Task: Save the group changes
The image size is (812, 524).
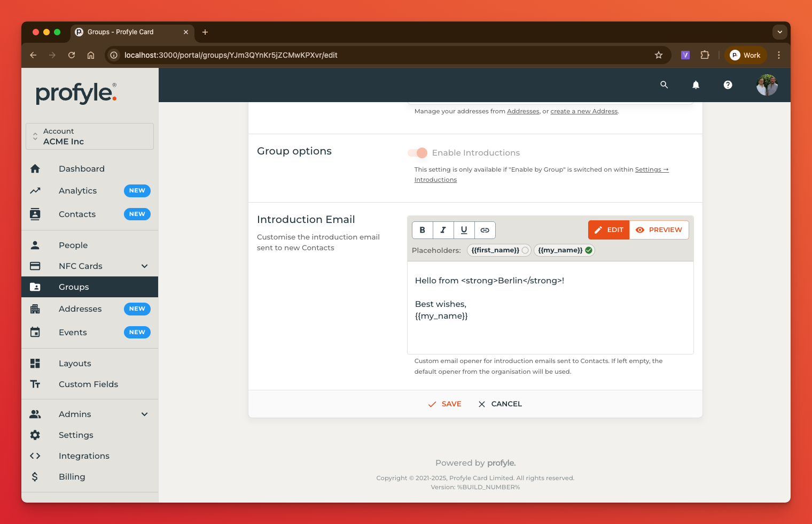Action: pyautogui.click(x=444, y=404)
